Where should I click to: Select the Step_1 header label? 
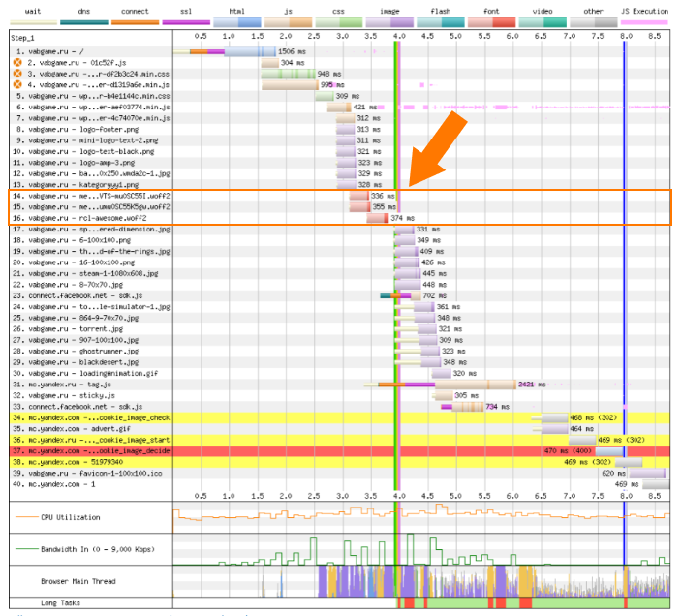[x=23, y=36]
